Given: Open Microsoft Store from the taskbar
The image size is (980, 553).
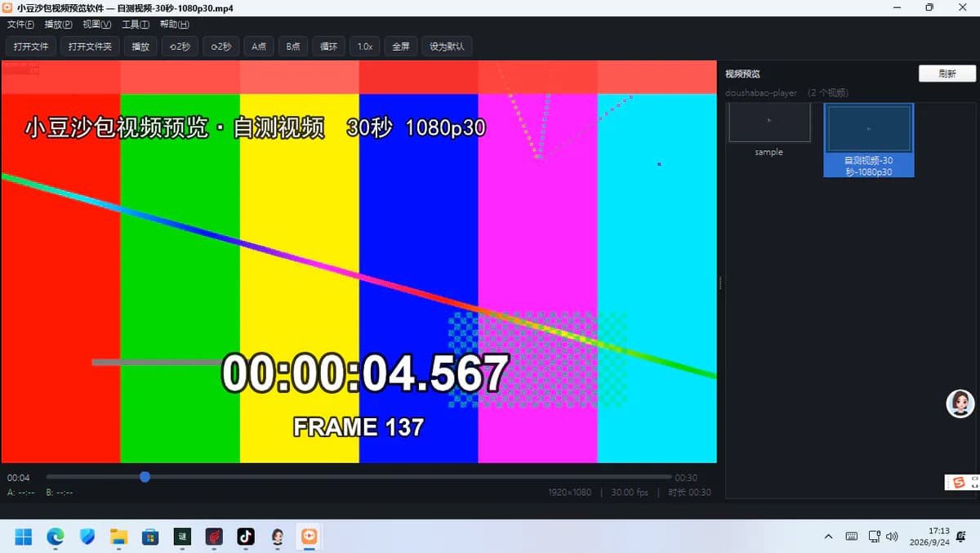Looking at the screenshot, I should 150,537.
